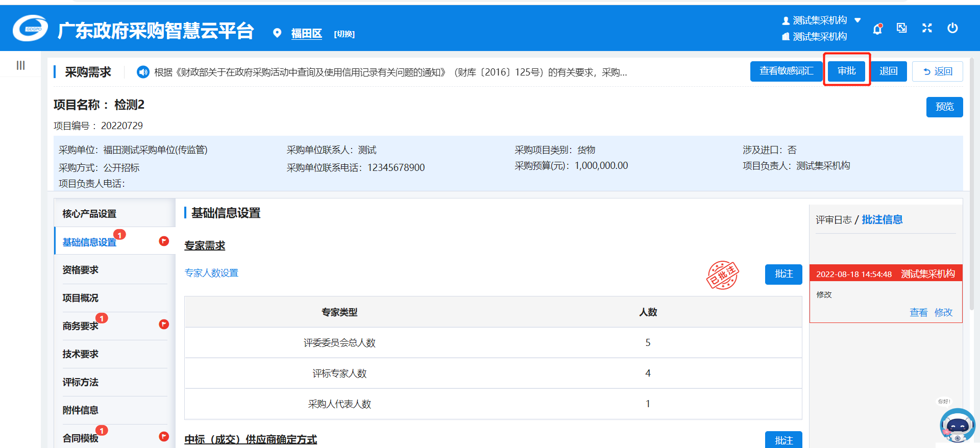Select the 资格要求 sidebar tab

coord(81,270)
